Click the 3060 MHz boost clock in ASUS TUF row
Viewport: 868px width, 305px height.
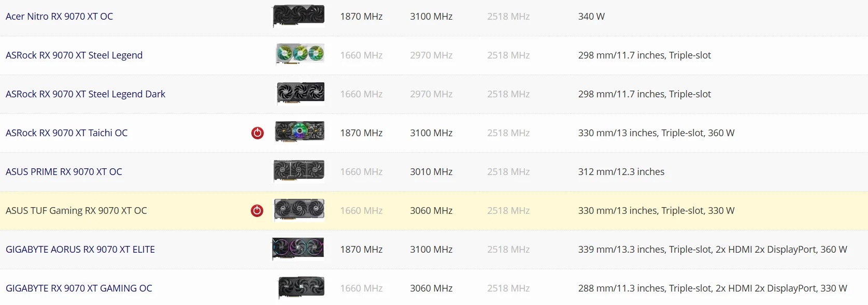[x=431, y=211]
